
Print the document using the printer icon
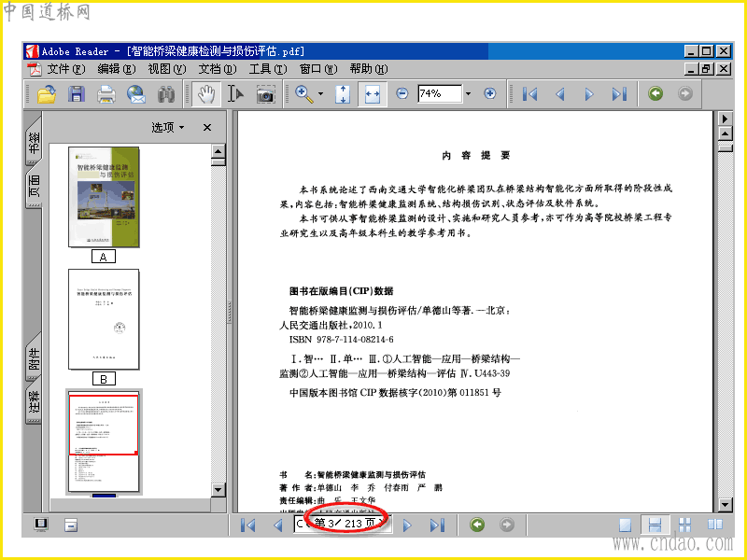[x=106, y=94]
